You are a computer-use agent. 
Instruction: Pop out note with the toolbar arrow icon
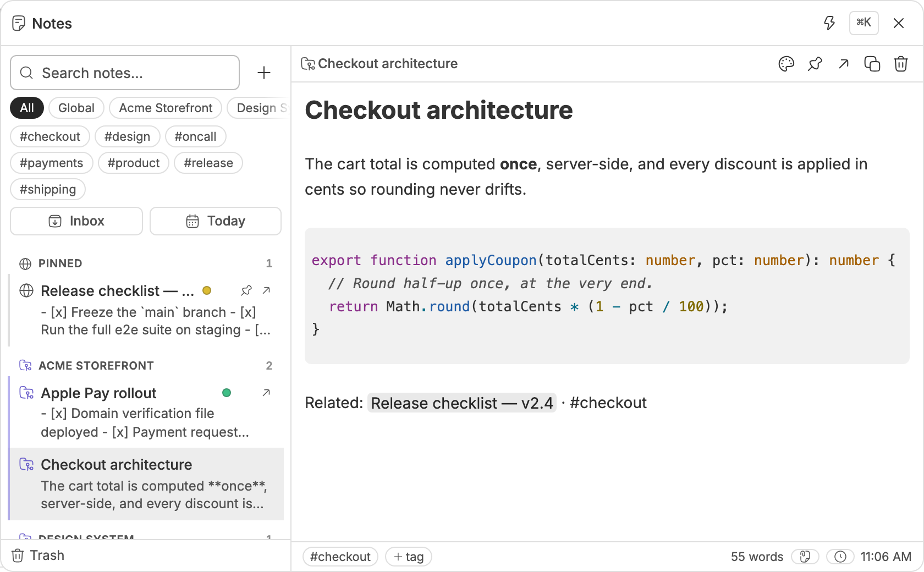pos(844,64)
